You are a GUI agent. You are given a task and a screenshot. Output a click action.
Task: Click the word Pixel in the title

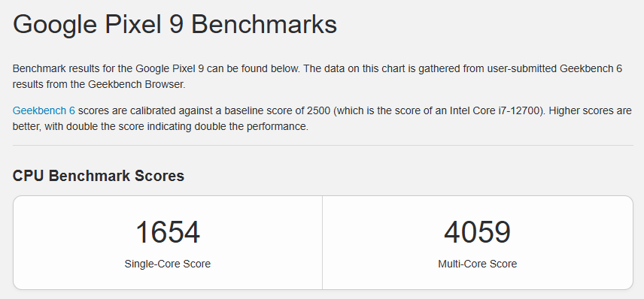coord(133,25)
